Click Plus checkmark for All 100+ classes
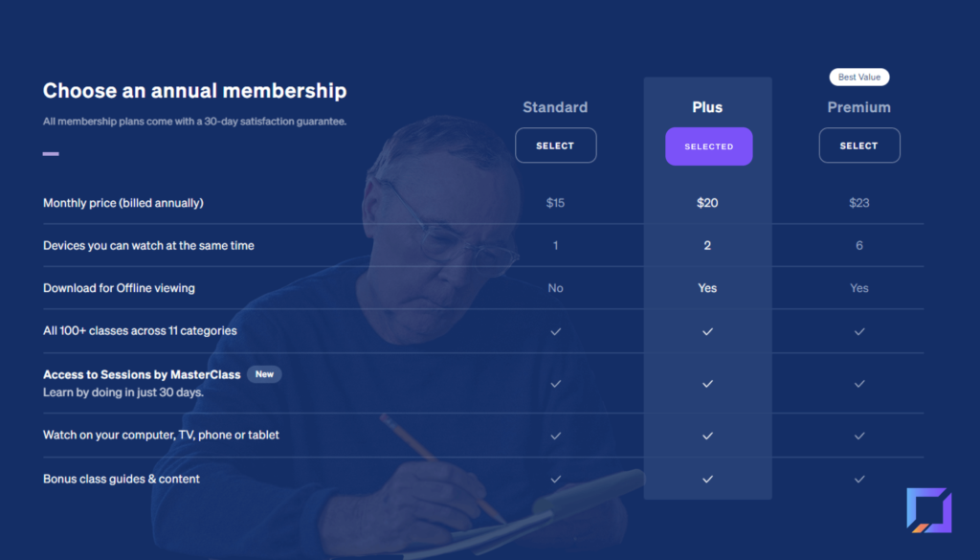The height and width of the screenshot is (560, 980). click(x=707, y=332)
